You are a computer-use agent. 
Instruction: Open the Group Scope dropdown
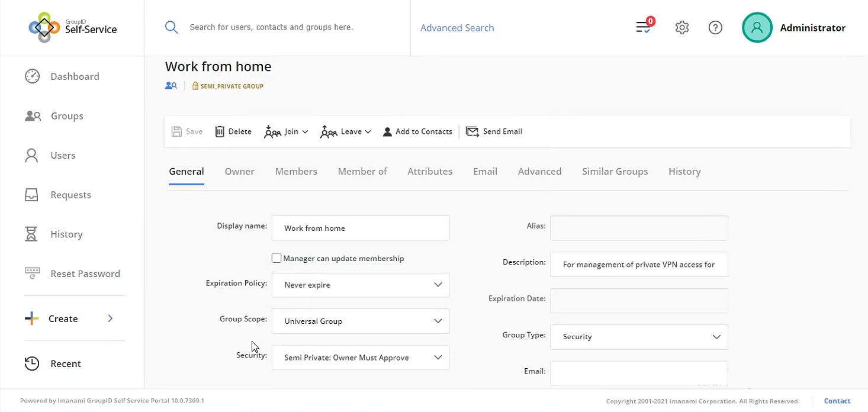(361, 321)
